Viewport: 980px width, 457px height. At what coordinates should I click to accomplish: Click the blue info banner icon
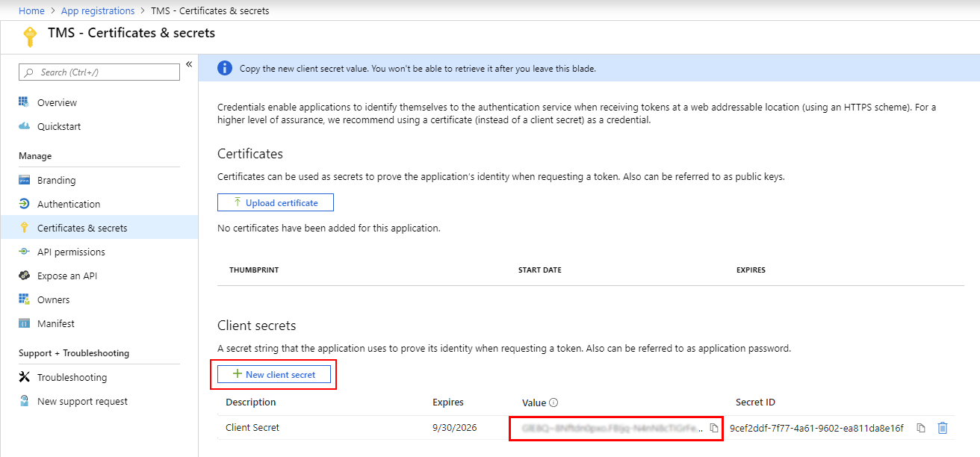point(224,69)
